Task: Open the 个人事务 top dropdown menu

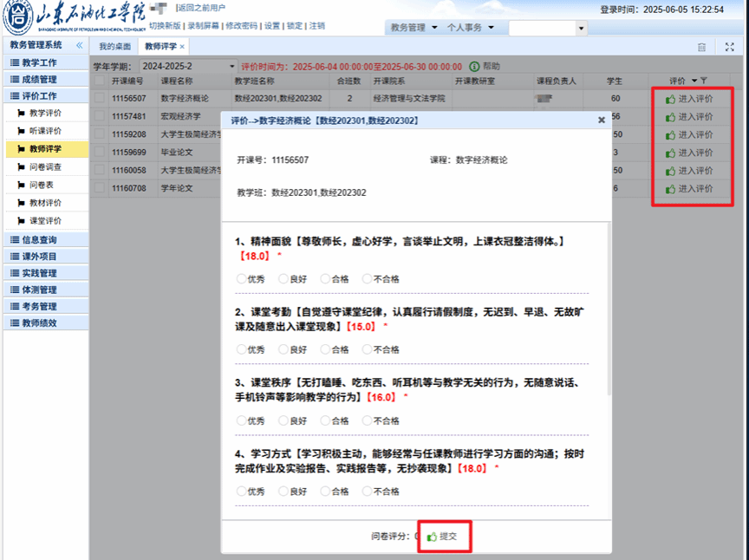Action: [x=470, y=28]
